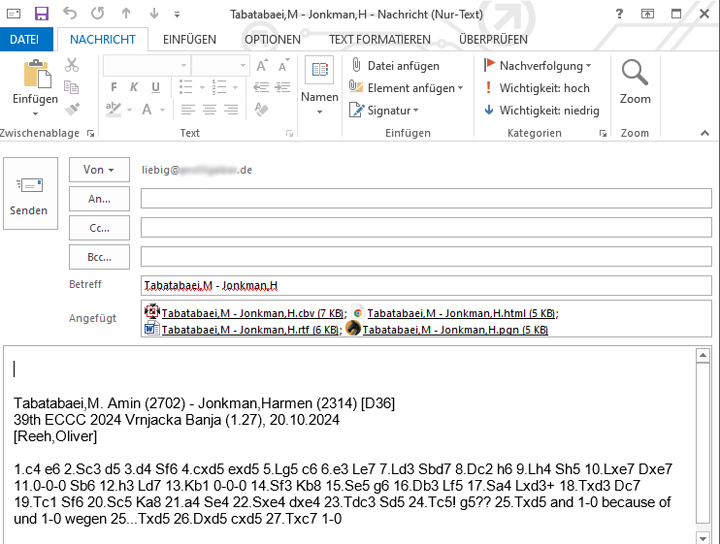Toggle Wichtigkeit: niedrig importance

tap(541, 111)
